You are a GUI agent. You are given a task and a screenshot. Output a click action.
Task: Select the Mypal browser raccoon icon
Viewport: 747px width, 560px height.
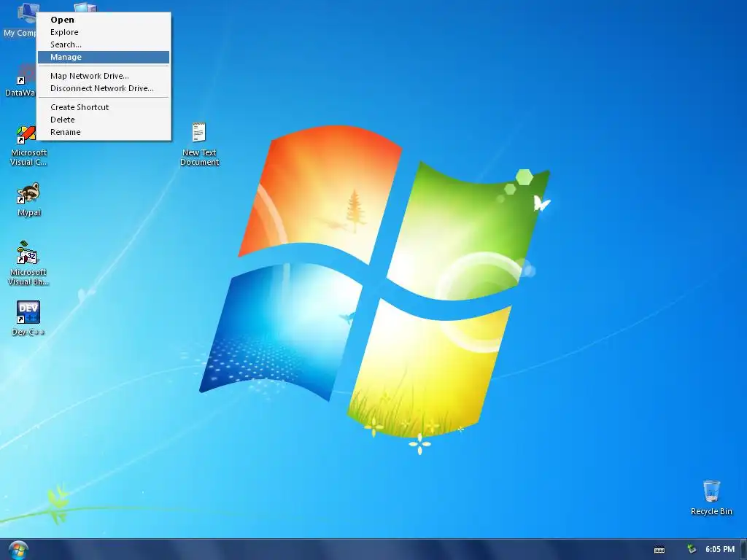(28, 193)
